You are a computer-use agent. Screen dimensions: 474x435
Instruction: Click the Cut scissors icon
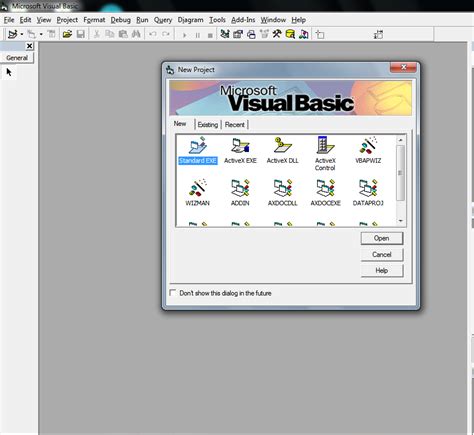(x=97, y=34)
